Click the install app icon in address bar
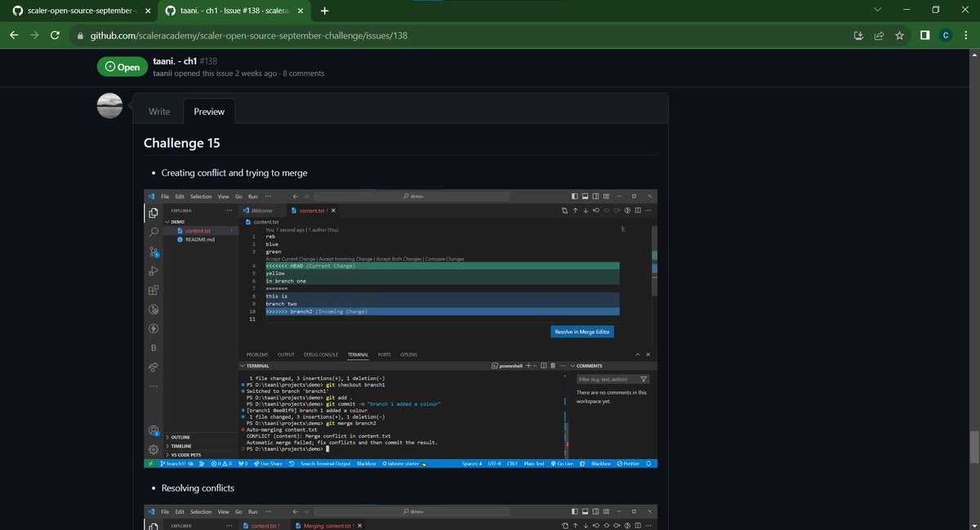This screenshot has width=980, height=530. click(x=858, y=36)
